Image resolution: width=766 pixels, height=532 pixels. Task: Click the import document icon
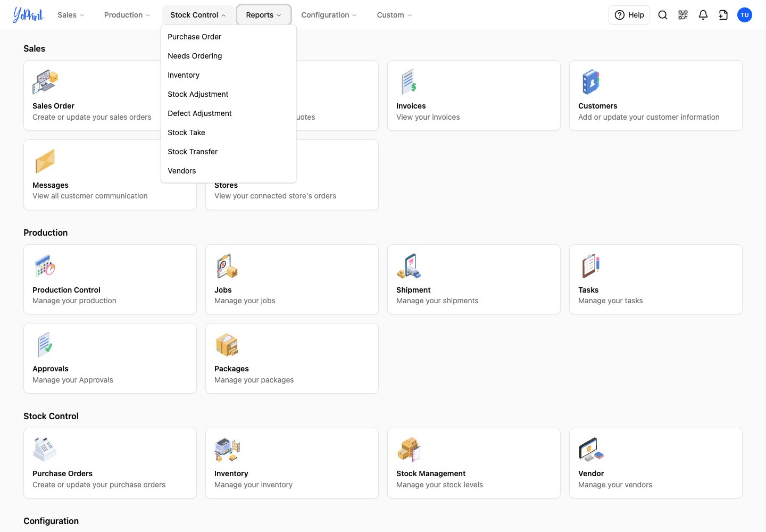coord(723,15)
